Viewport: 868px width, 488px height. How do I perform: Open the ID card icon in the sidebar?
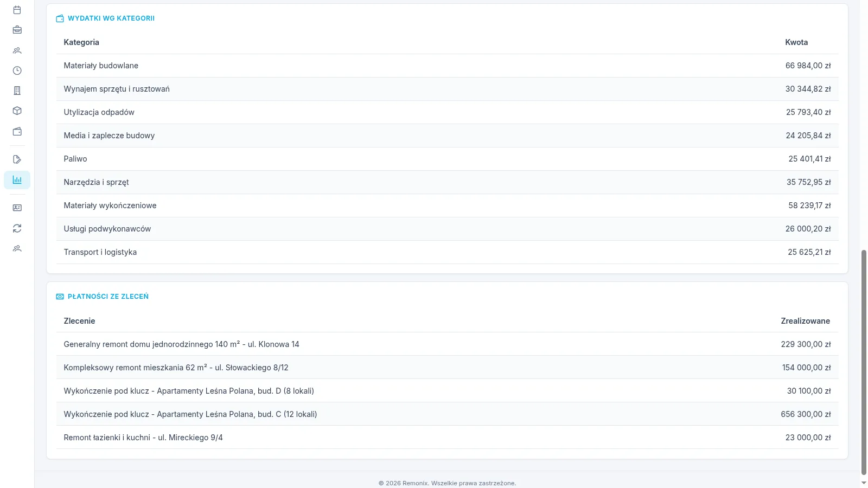click(17, 208)
